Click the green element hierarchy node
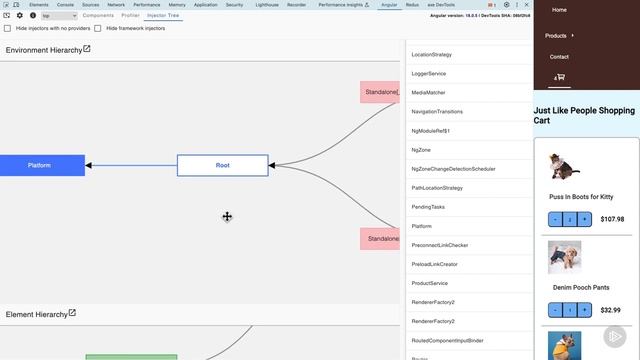640x360 pixels. tap(131, 357)
